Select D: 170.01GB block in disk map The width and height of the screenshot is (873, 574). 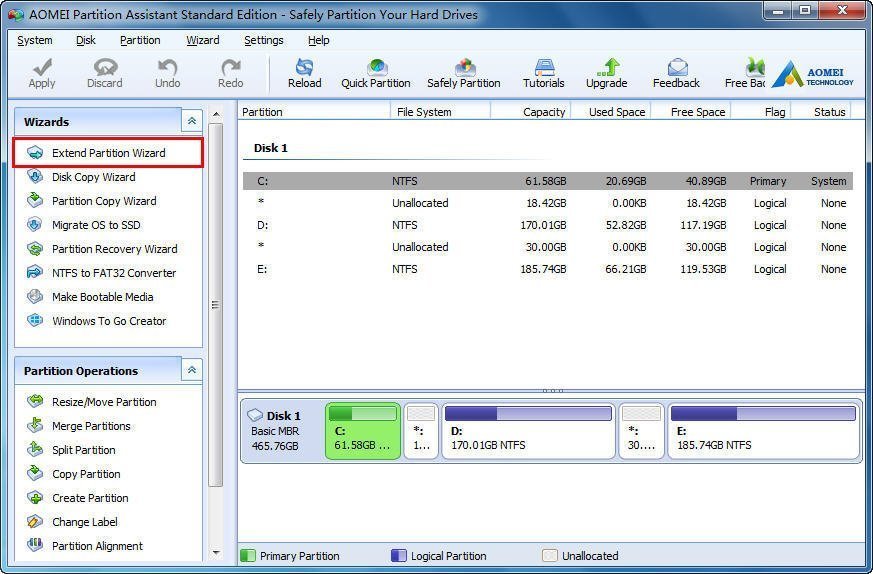[528, 431]
